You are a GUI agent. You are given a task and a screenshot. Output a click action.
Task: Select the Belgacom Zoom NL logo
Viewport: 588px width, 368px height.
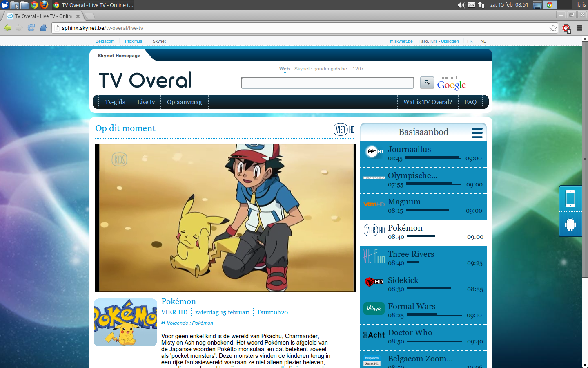pyautogui.click(x=372, y=361)
